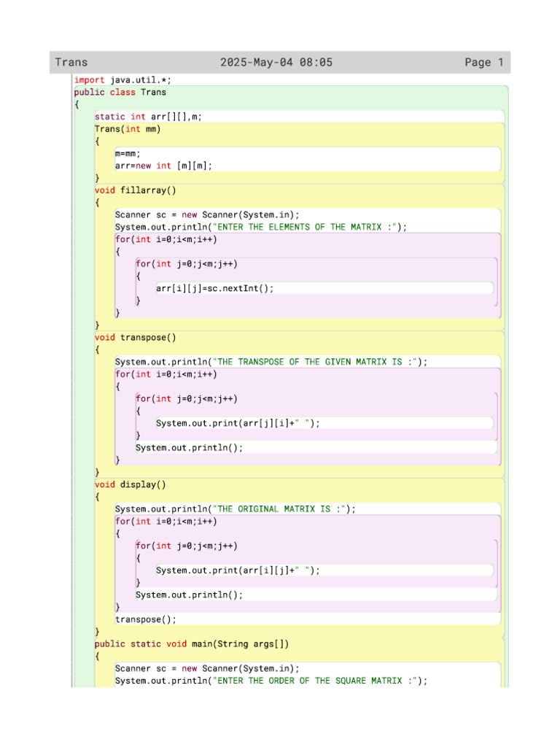Click the 'Trans' header title

point(71,63)
